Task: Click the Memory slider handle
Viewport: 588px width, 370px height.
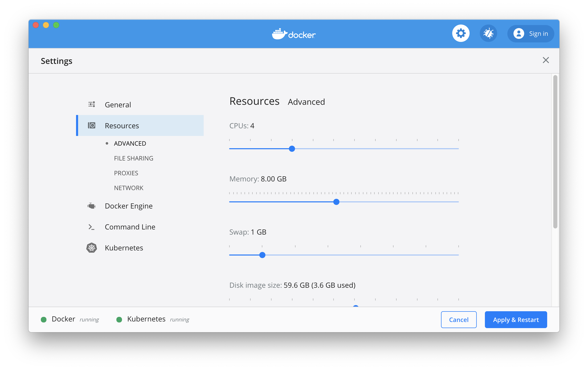Action: coord(336,202)
